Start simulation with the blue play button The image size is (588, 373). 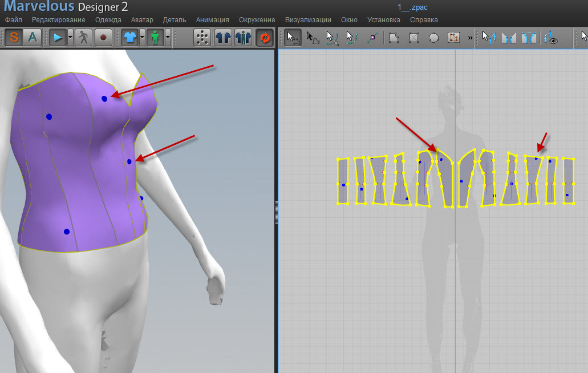[x=58, y=38]
